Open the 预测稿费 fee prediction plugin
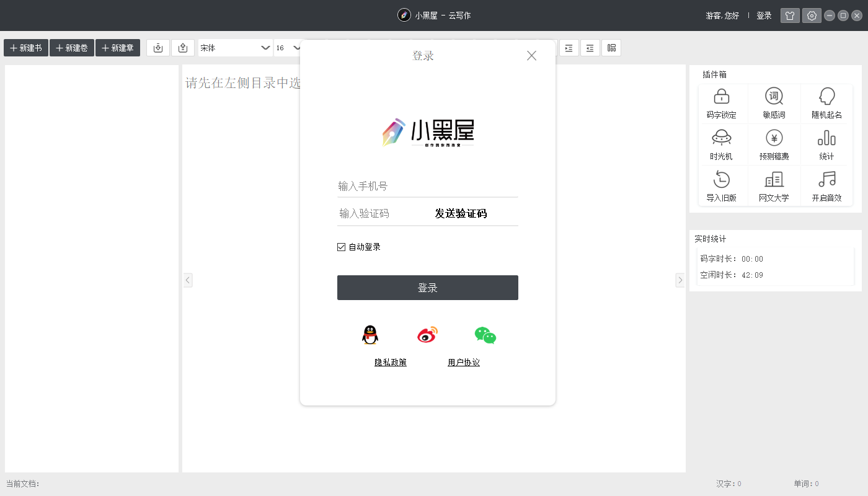Image resolution: width=868 pixels, height=496 pixels. coord(774,145)
